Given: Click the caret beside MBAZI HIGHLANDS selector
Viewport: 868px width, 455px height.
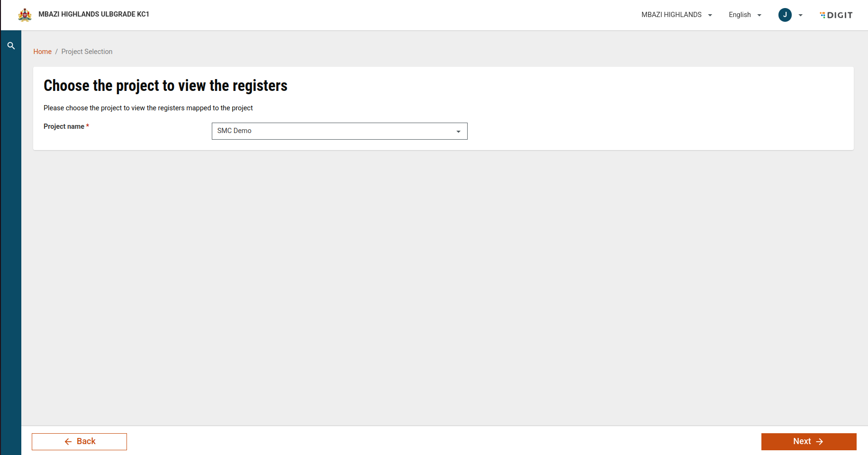Looking at the screenshot, I should tap(710, 15).
